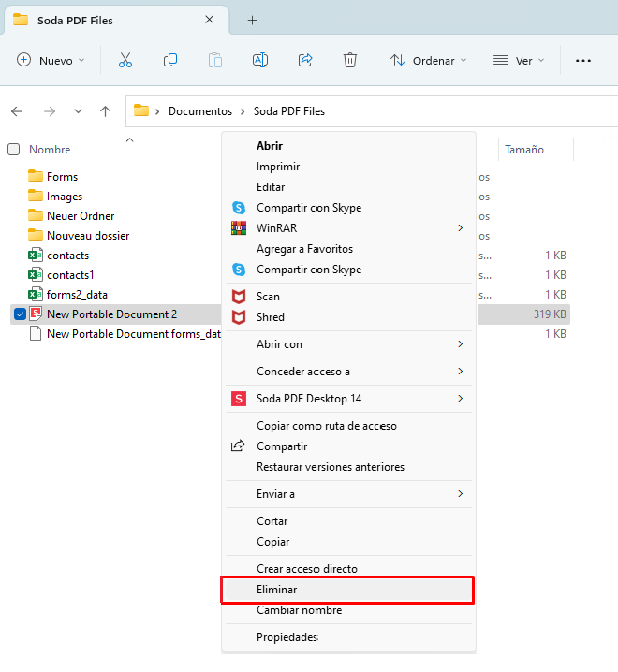Open Propiedades of the file
Viewport: 618px width, 672px height.
point(348,637)
